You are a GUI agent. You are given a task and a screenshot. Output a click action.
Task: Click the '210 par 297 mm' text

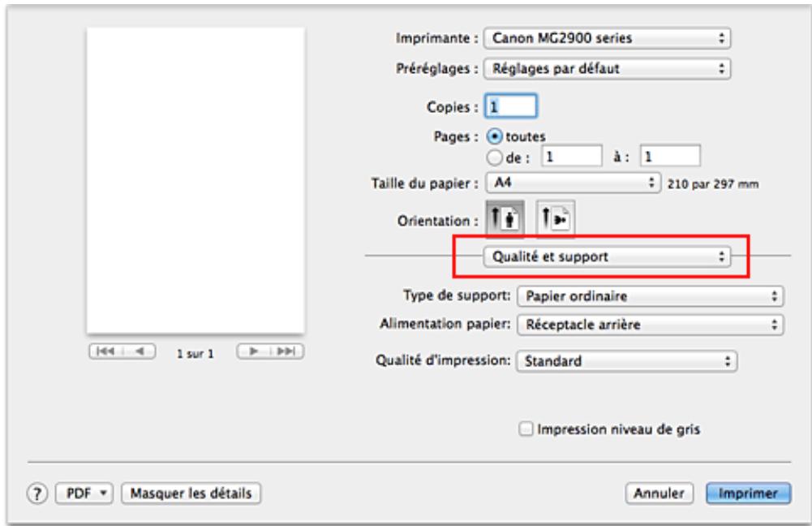point(713,184)
